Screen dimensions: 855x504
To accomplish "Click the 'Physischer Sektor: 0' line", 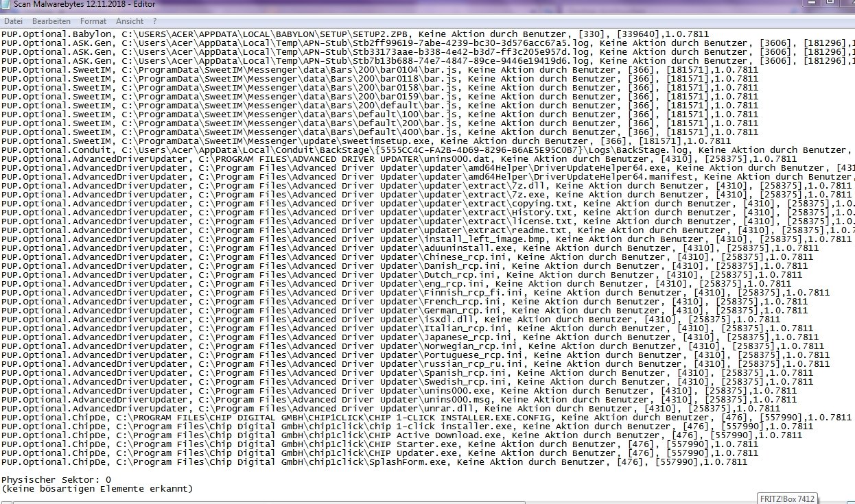I will [x=56, y=479].
